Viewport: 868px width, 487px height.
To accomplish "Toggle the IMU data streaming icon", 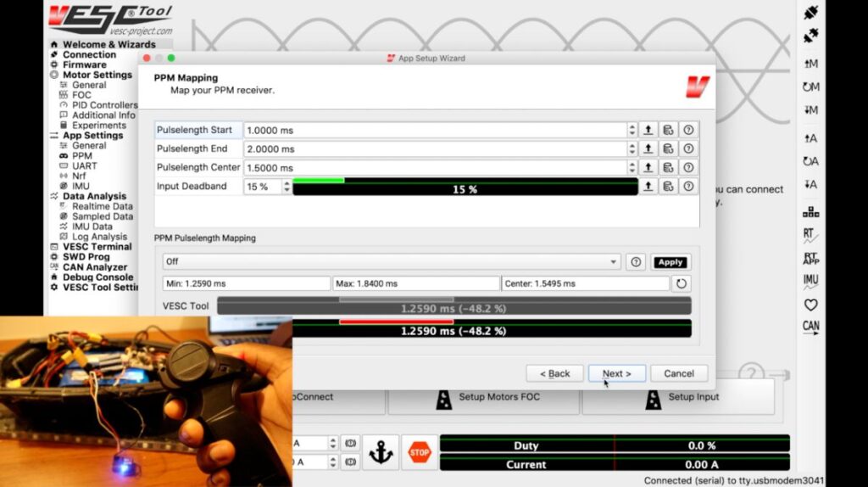I will click(811, 282).
